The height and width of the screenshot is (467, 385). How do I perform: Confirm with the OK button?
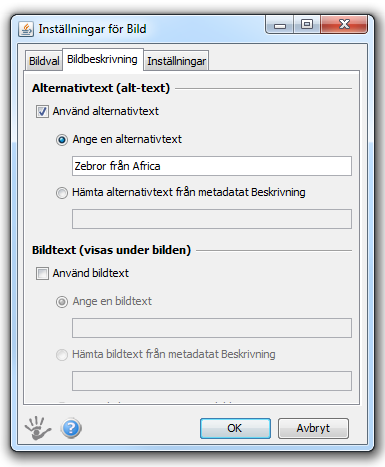[235, 428]
